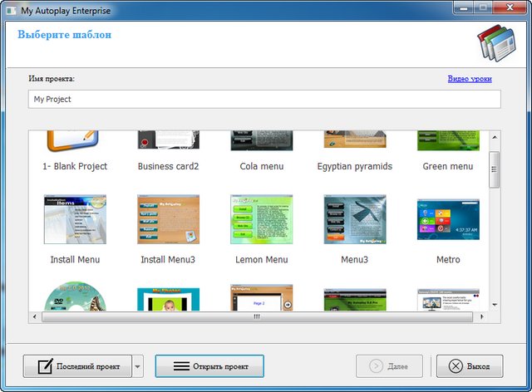Click the vertical scrollbar down arrow
Image resolution: width=532 pixels, height=392 pixels.
(x=495, y=305)
